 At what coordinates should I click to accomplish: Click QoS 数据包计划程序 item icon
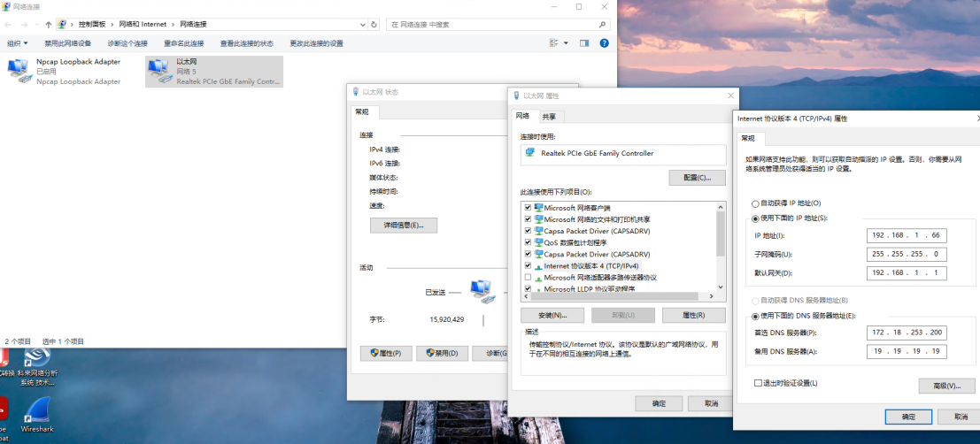pyautogui.click(x=538, y=242)
